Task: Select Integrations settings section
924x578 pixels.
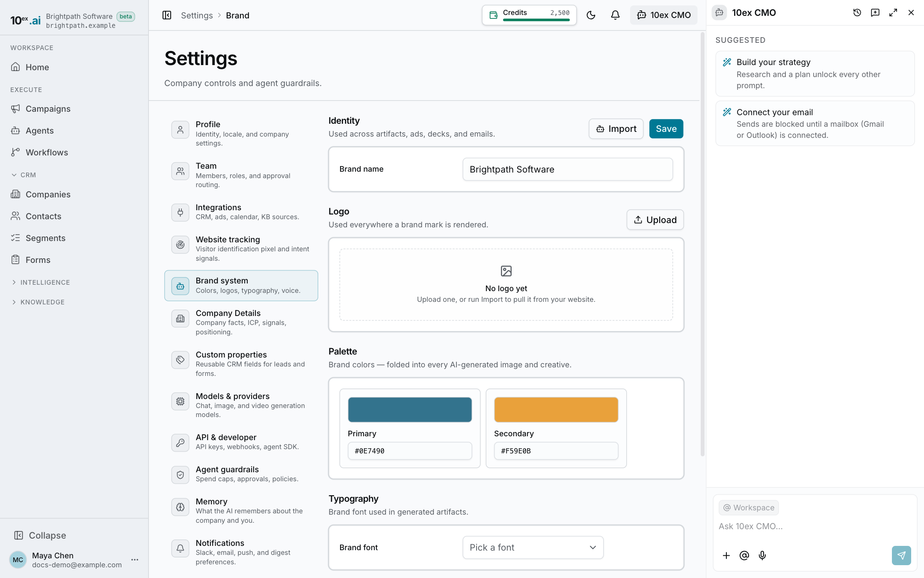Action: pyautogui.click(x=241, y=212)
